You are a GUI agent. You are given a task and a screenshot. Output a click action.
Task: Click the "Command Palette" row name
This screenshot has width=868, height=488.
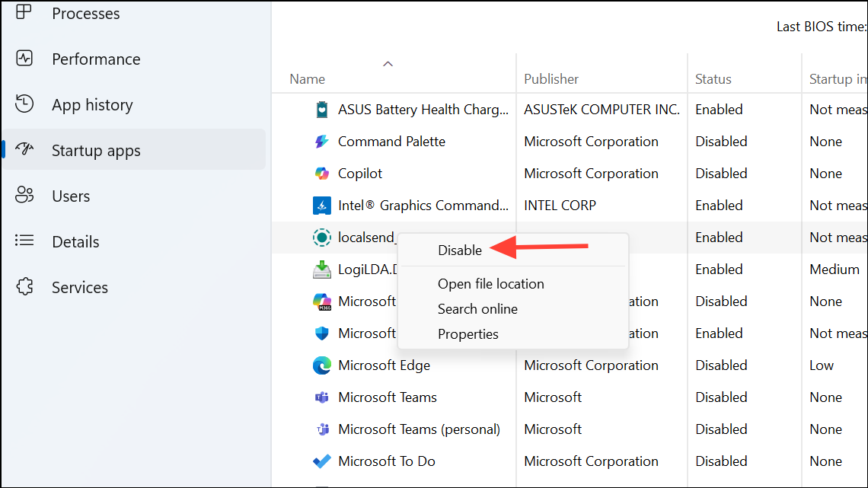[391, 142]
